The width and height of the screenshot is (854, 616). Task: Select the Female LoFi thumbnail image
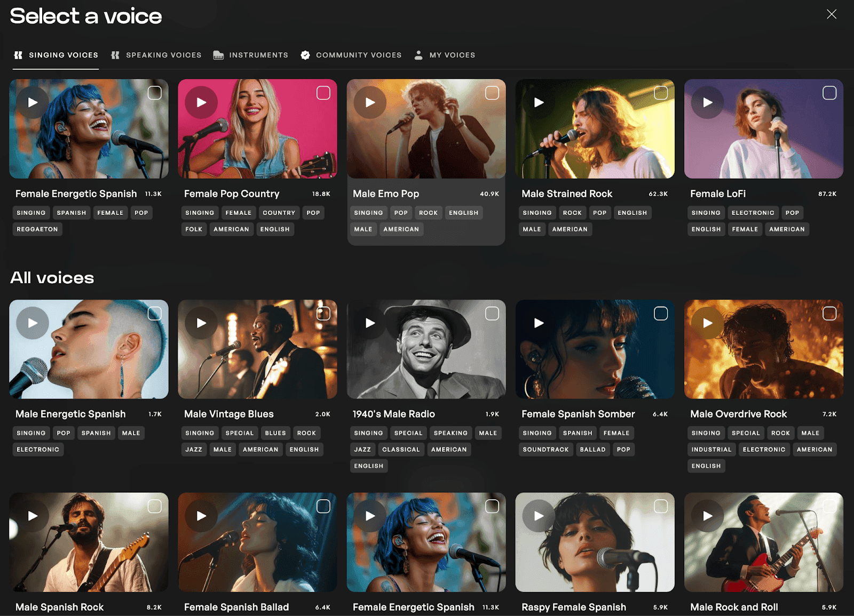click(763, 129)
